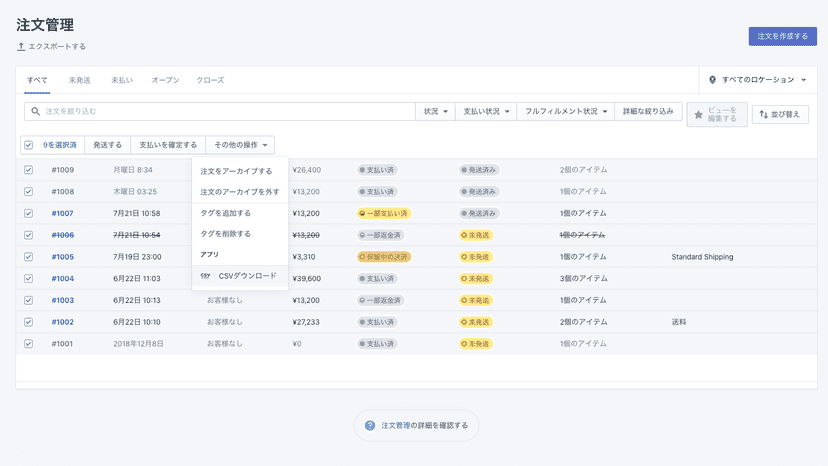Collapse the その他の操作 dropdown
828x466 pixels.
click(x=240, y=145)
